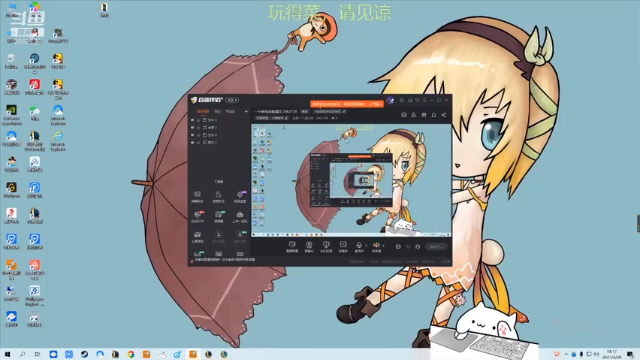Click the taskbar clock
The width and height of the screenshot is (640, 360).
[612, 354]
